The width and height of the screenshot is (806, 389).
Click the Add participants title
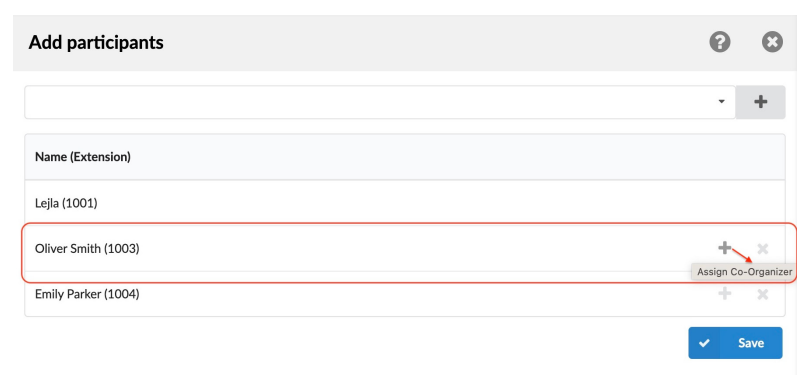pos(96,42)
